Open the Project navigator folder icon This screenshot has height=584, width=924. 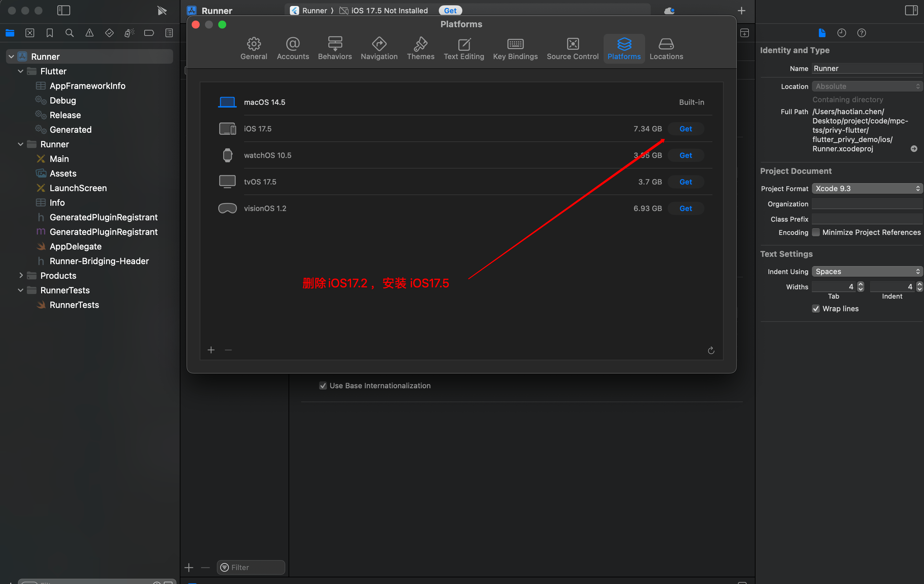10,33
